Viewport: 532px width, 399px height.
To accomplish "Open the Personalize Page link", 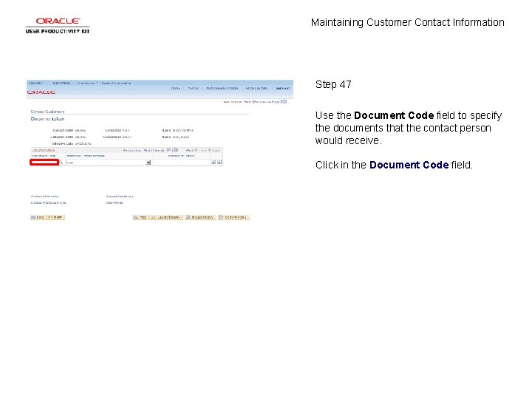I will click(267, 102).
